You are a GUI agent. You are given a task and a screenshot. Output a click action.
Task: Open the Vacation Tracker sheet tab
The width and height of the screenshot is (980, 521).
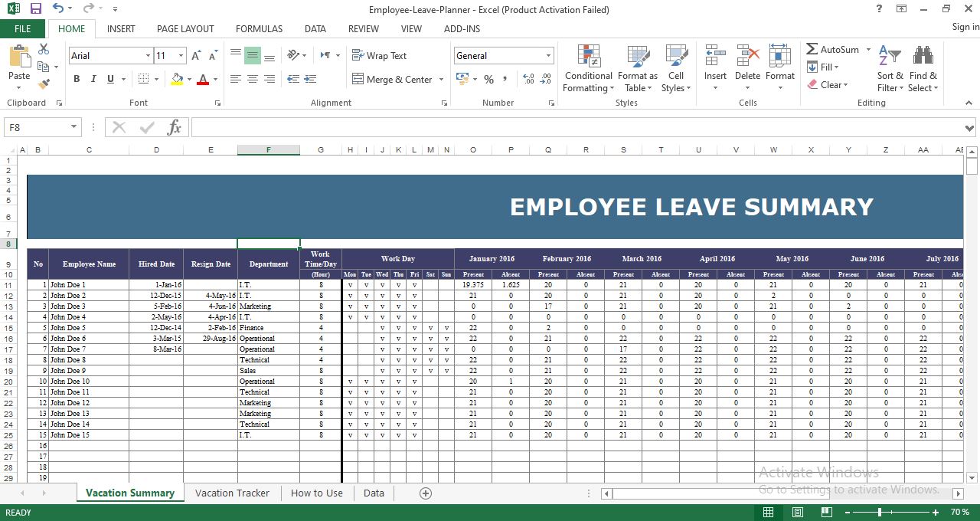tap(232, 493)
